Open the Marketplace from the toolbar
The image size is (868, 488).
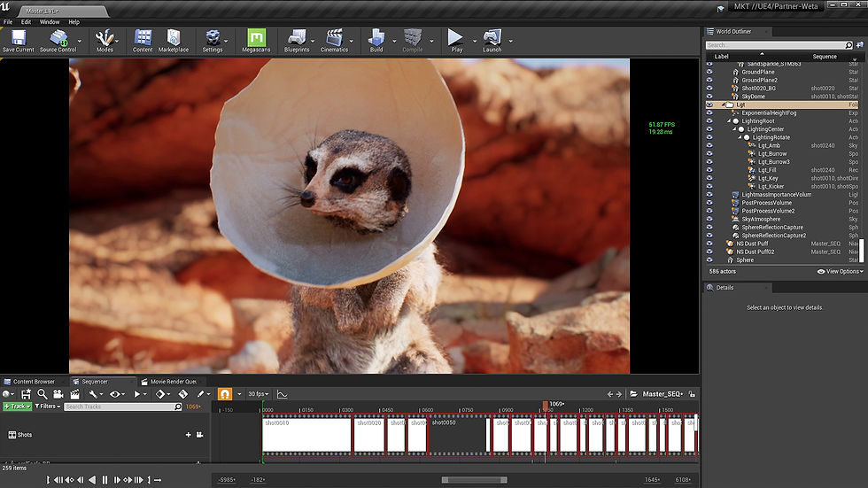click(174, 41)
